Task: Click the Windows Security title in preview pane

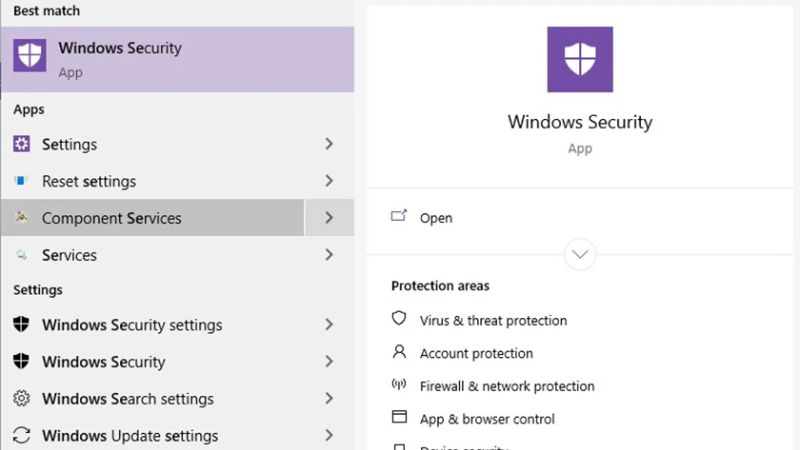Action: click(580, 122)
